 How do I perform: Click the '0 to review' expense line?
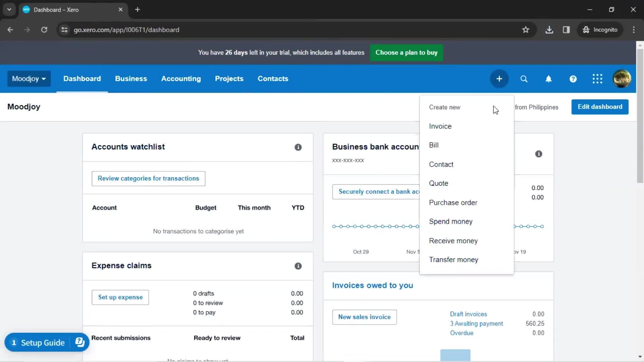coord(208,303)
